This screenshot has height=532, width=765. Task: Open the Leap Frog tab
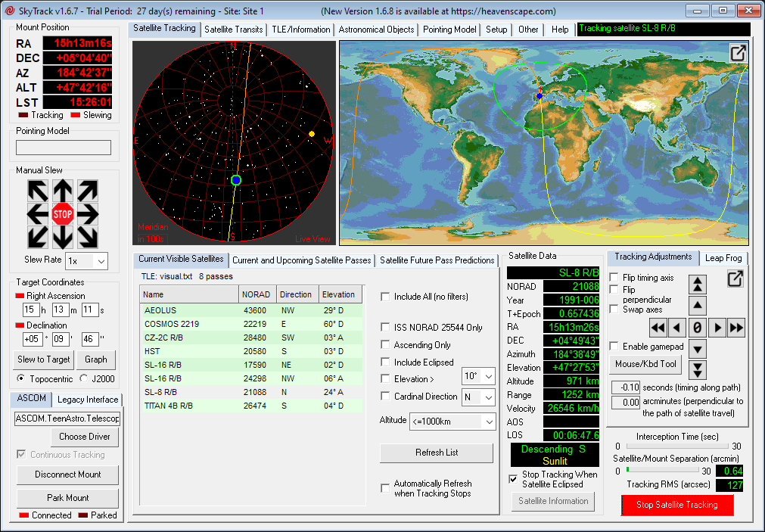pos(723,258)
